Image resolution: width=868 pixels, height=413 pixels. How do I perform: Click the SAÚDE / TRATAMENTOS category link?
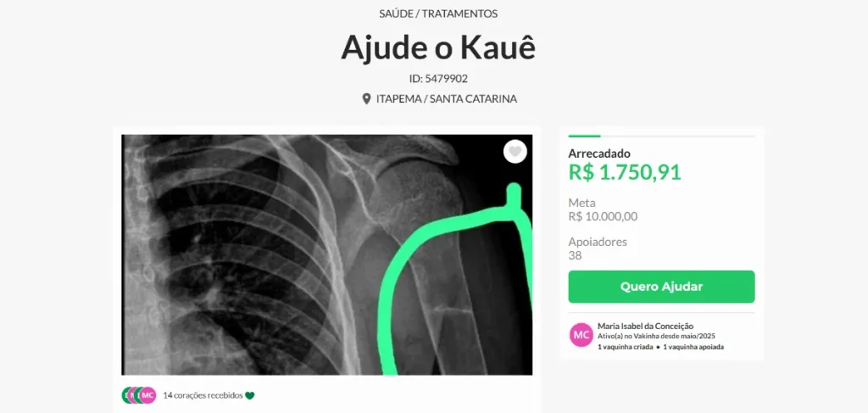[x=438, y=14]
